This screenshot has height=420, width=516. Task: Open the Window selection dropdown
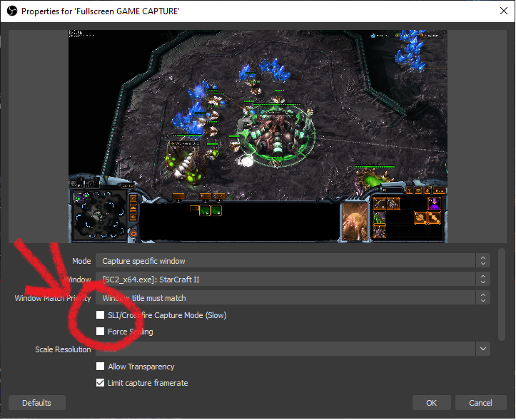(293, 280)
